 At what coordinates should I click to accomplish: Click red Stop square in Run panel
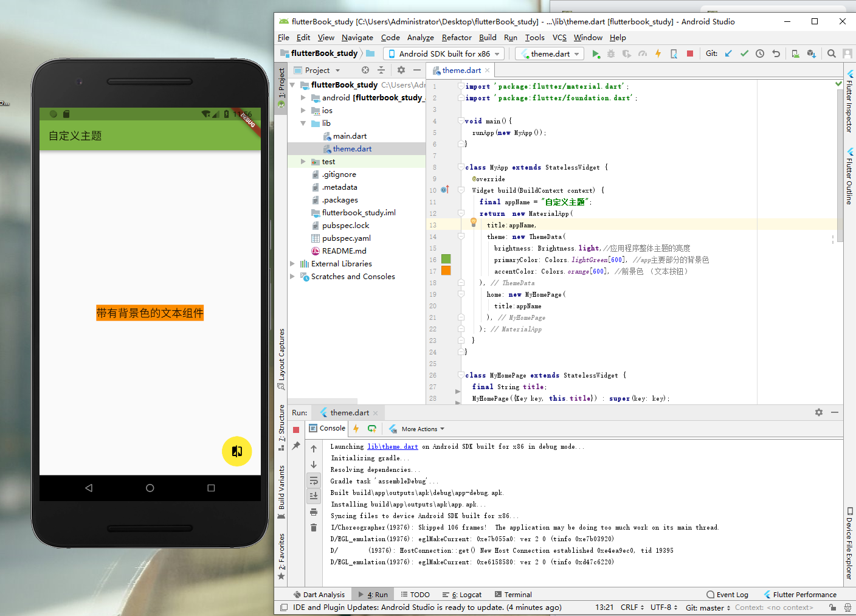296,430
